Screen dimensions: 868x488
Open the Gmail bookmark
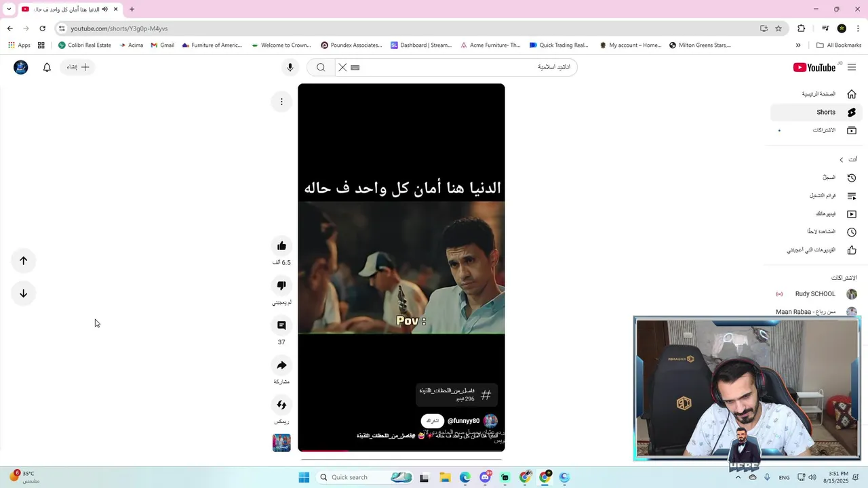(x=162, y=45)
